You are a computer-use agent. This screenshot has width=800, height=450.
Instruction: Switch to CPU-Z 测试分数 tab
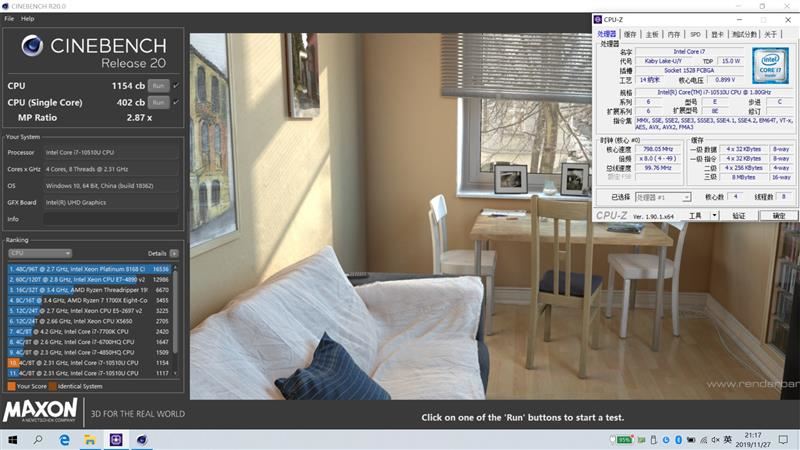pyautogui.click(x=744, y=34)
